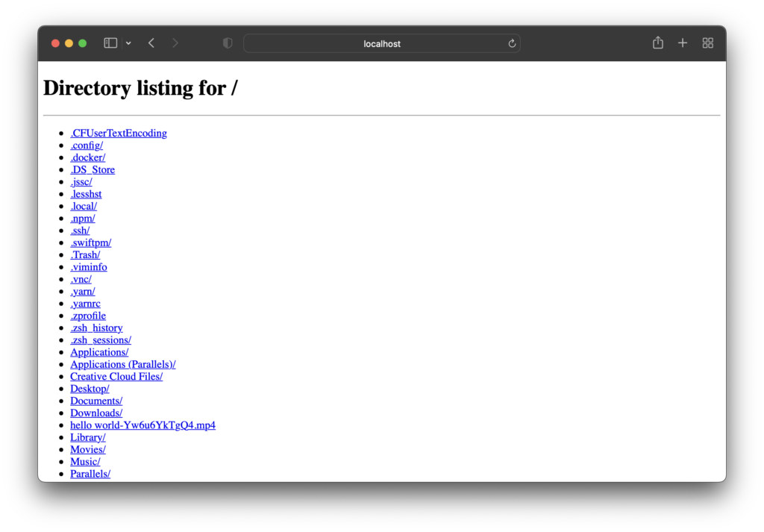Open the .viminfo file link

click(x=89, y=267)
